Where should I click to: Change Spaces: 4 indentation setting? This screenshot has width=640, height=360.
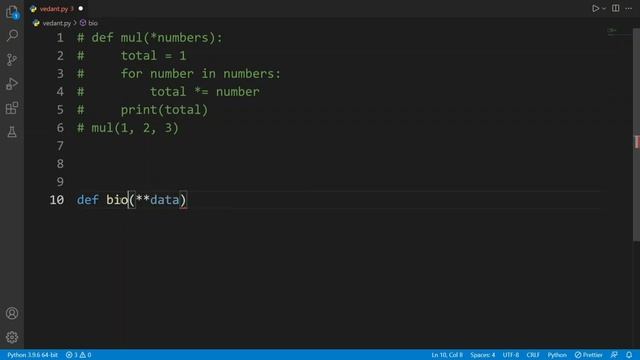482,355
